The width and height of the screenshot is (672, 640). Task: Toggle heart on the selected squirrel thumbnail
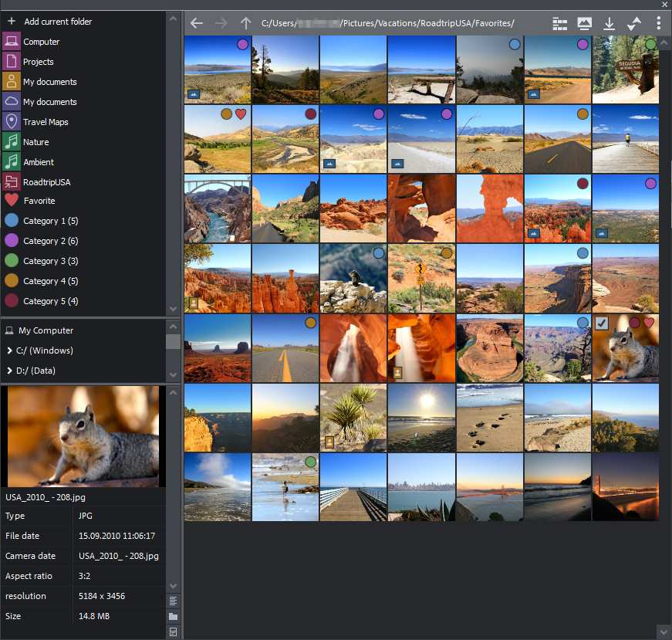click(x=649, y=323)
